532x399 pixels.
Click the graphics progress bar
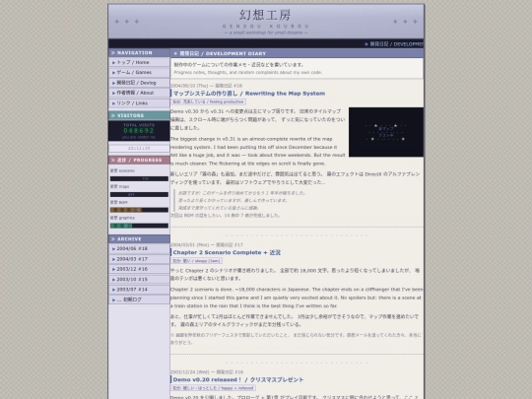click(139, 226)
